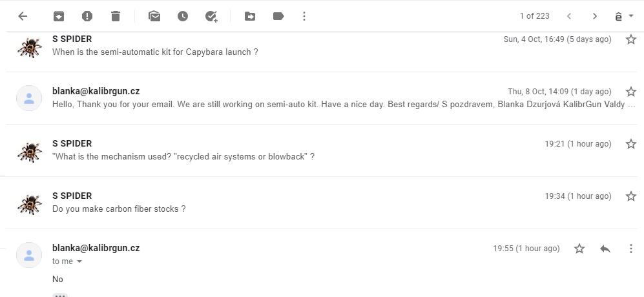Screen dimensions: 644x297
Task: Open the Move to folder icon
Action: pos(250,16)
